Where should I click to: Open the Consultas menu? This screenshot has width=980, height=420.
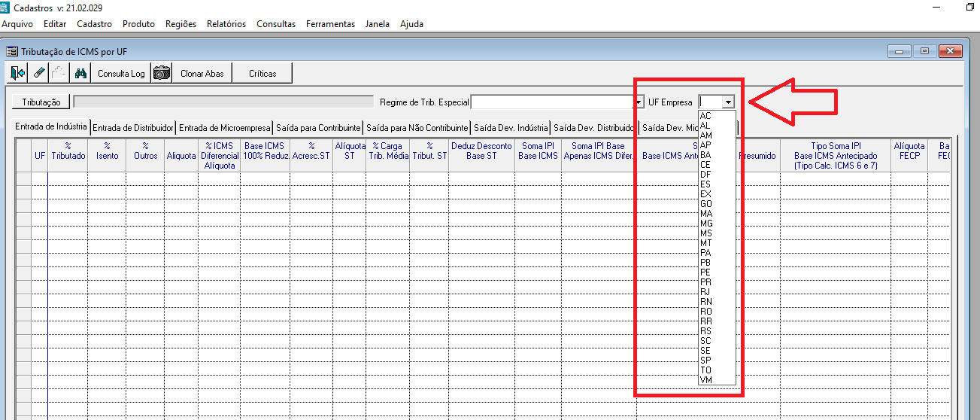click(x=276, y=24)
